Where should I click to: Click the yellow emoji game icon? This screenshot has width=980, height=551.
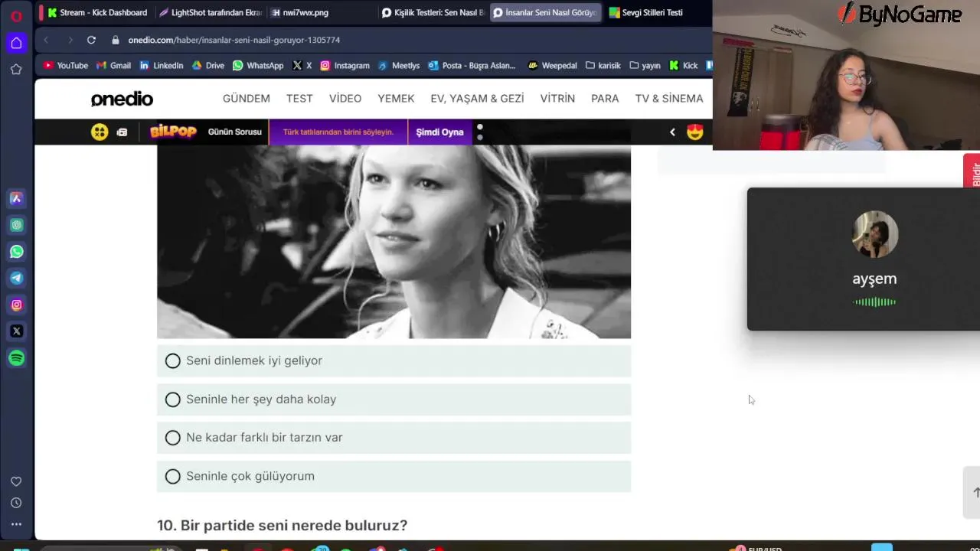[x=100, y=132]
